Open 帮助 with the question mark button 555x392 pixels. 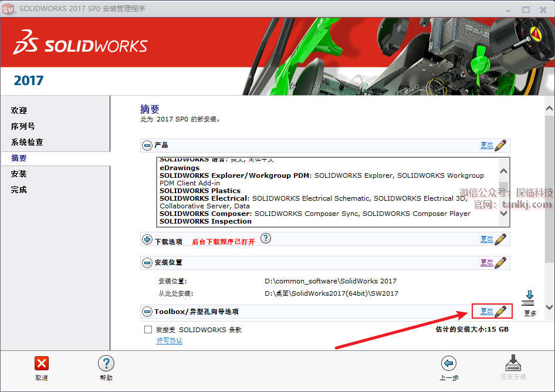[x=106, y=363]
